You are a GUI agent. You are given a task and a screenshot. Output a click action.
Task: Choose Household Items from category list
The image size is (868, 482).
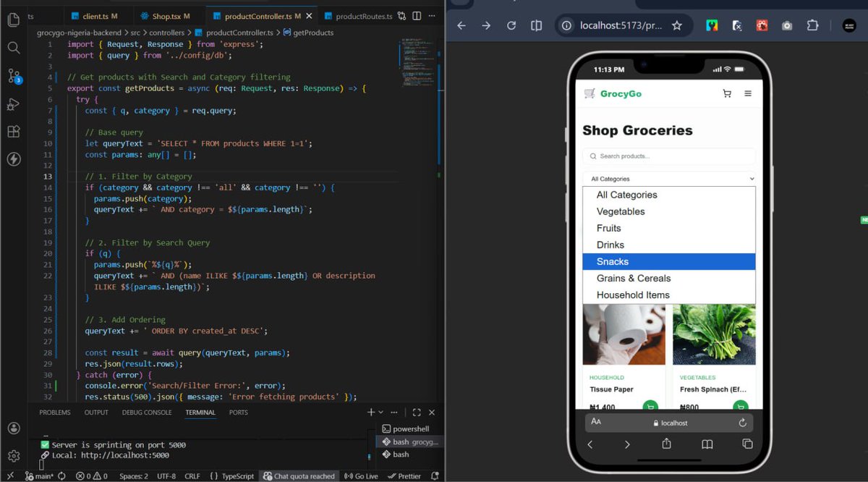[669, 295]
